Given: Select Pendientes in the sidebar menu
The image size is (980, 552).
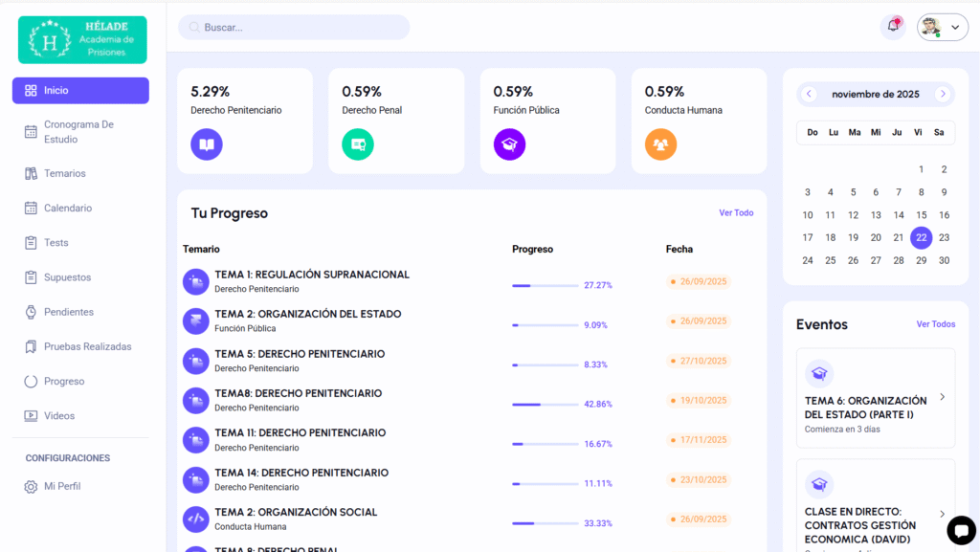Looking at the screenshot, I should (x=33, y=311).
